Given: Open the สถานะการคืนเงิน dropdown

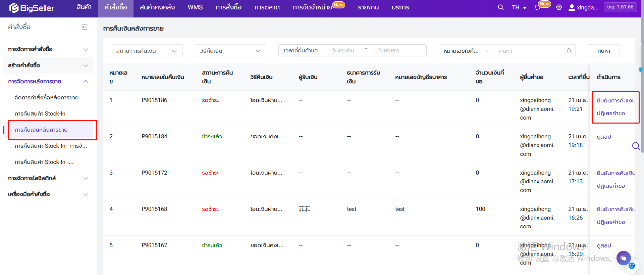Looking at the screenshot, I should click(147, 51).
